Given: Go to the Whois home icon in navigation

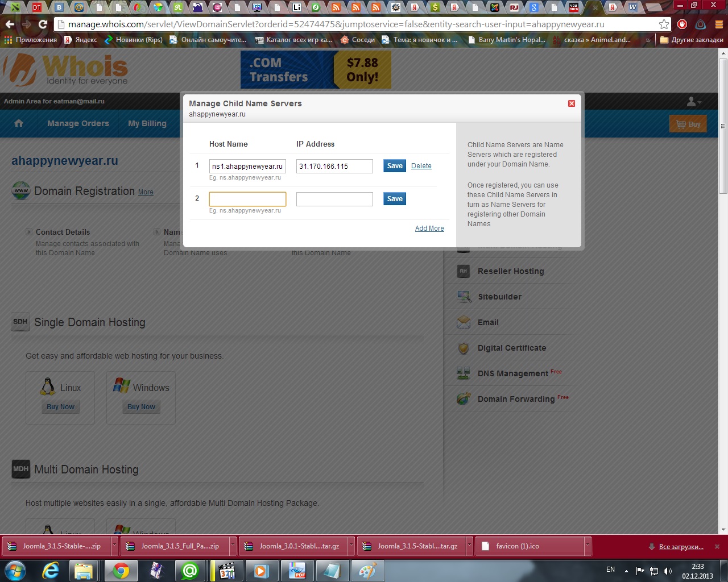Looking at the screenshot, I should tap(19, 123).
